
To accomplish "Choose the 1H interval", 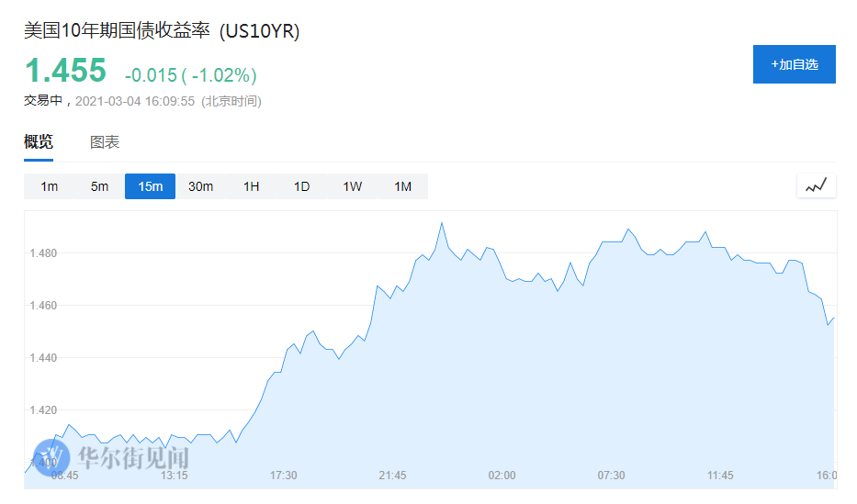I will point(251,186).
